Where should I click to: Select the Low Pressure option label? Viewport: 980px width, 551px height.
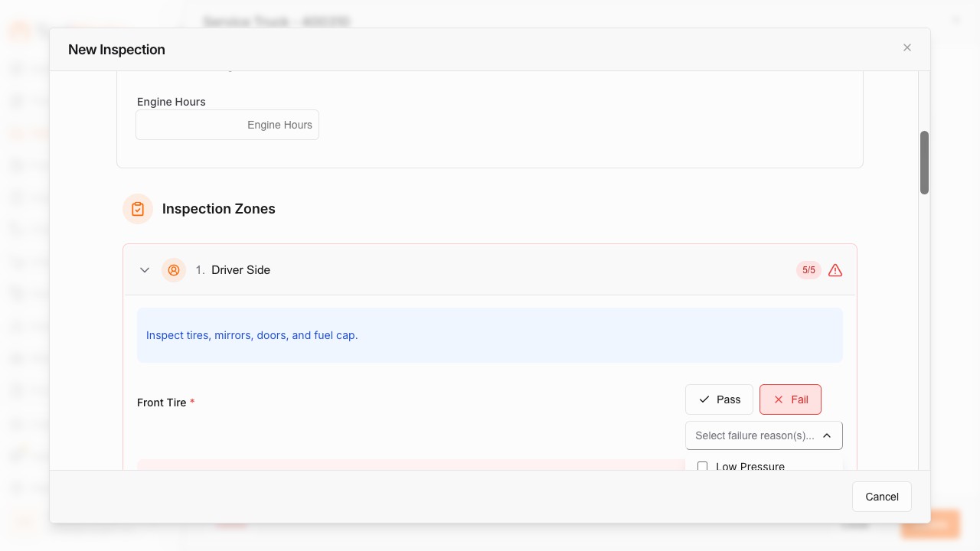point(750,466)
